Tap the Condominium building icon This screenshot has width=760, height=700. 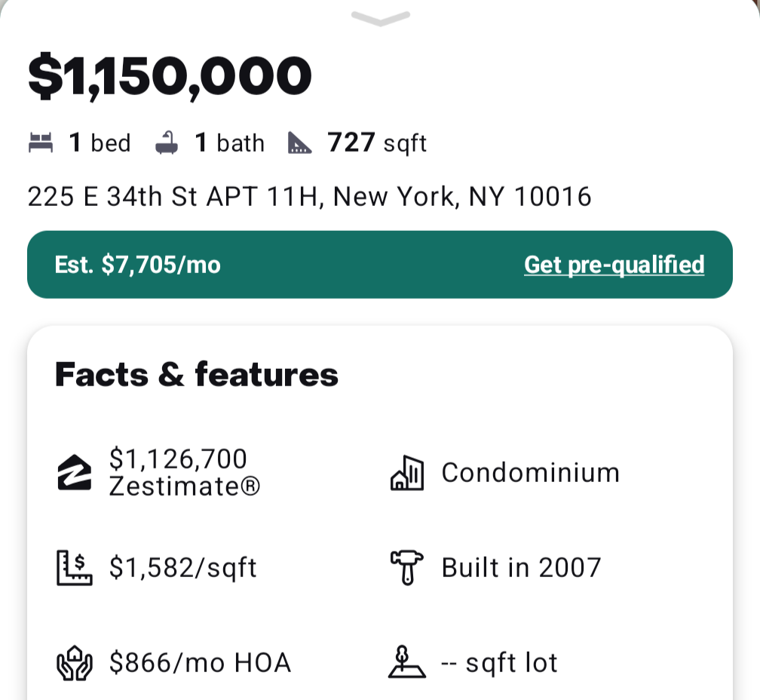point(407,473)
